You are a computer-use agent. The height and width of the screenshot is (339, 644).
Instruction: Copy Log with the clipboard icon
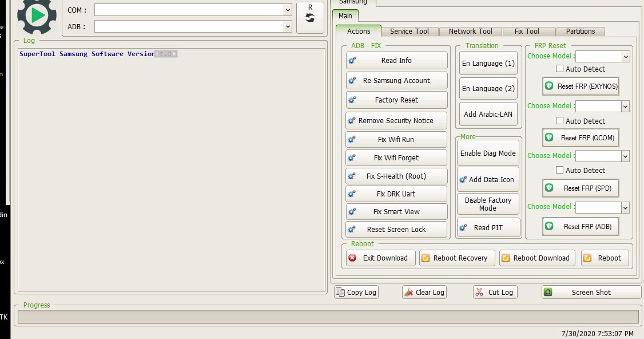click(356, 292)
